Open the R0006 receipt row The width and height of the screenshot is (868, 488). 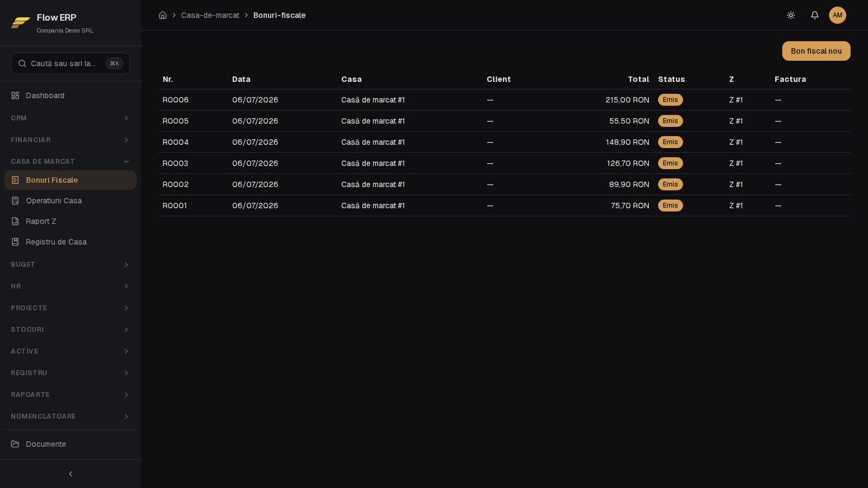[x=505, y=100]
